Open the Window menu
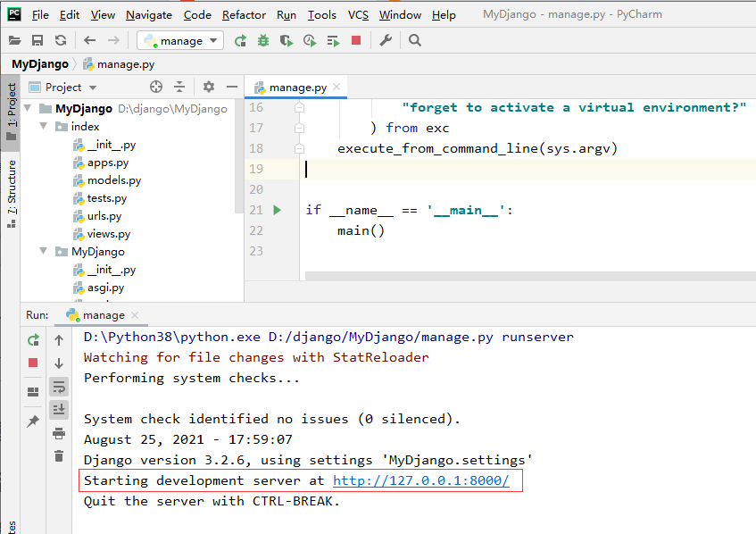Viewport: 756px width, 534px height. click(x=400, y=15)
